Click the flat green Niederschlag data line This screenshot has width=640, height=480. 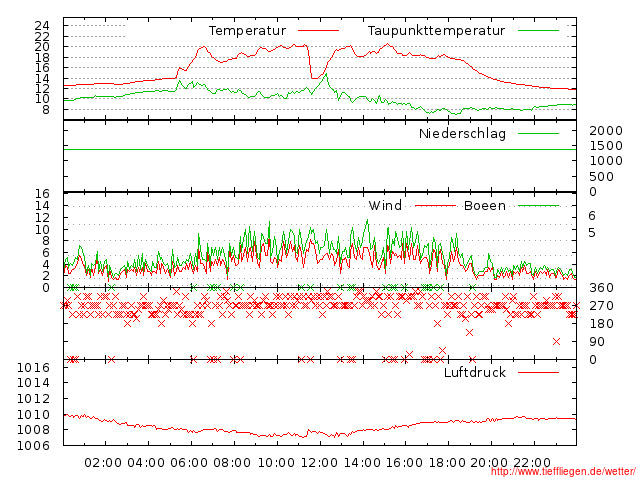point(320,150)
